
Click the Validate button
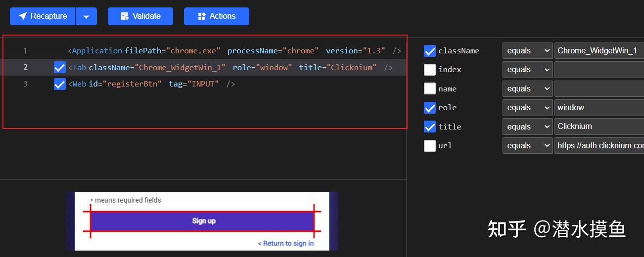tap(140, 16)
